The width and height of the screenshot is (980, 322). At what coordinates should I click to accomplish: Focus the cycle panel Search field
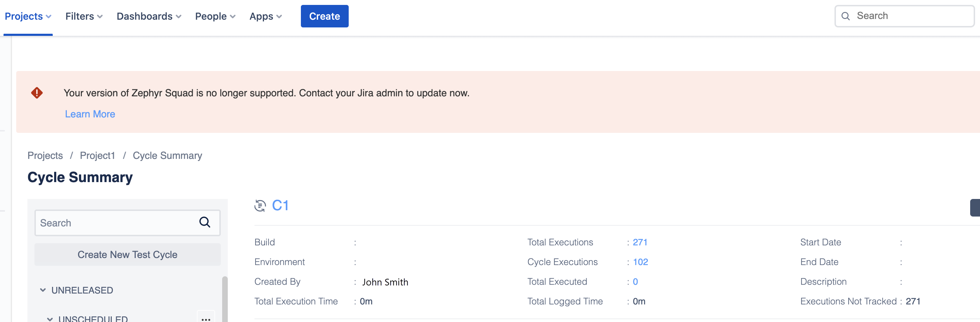(116, 223)
